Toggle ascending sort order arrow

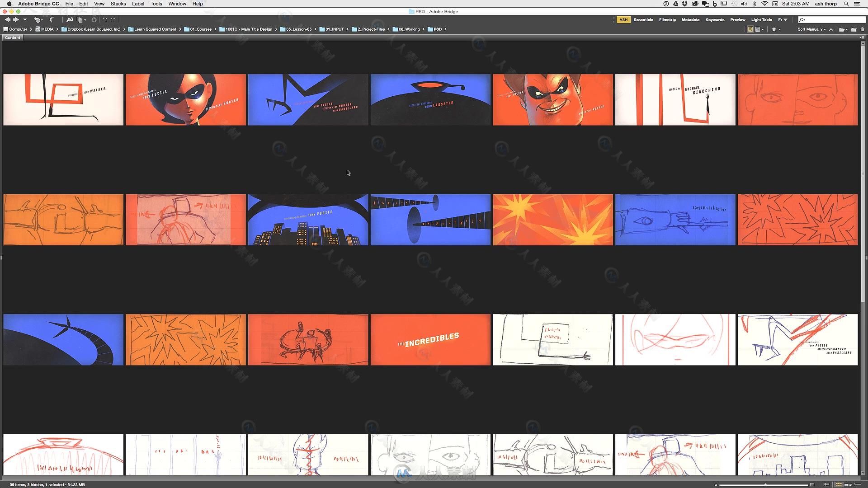pos(831,29)
